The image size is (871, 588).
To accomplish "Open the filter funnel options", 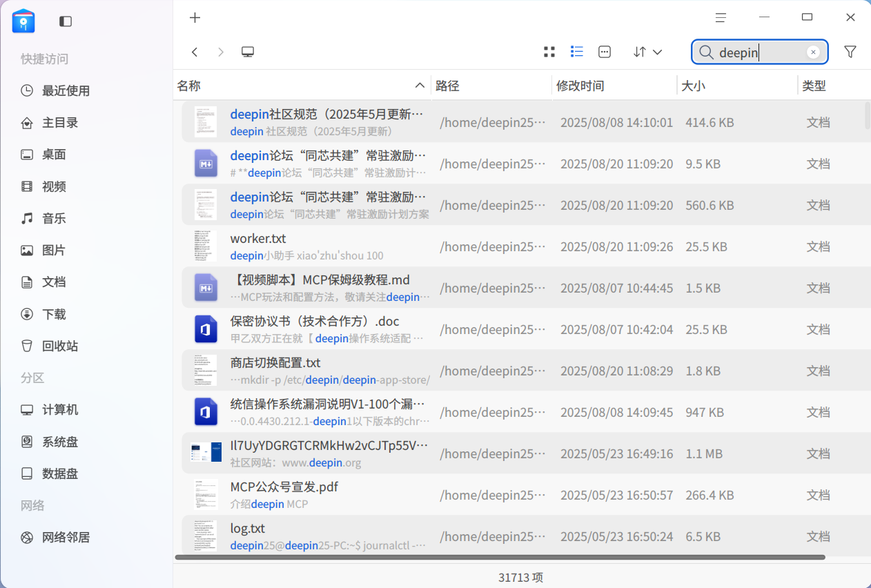I will [x=850, y=52].
